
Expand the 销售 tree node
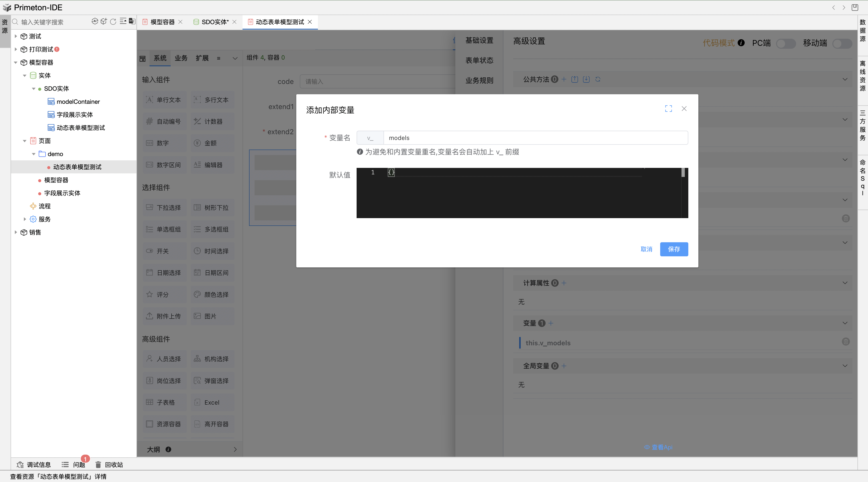[x=16, y=232]
